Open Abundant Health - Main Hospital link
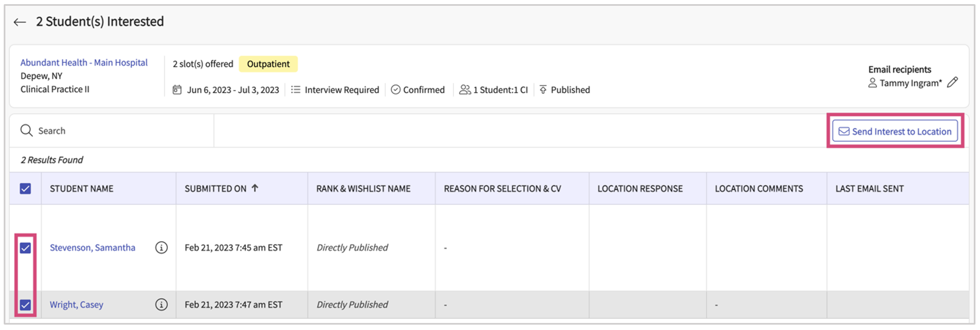Image resolution: width=980 pixels, height=330 pixels. click(84, 62)
